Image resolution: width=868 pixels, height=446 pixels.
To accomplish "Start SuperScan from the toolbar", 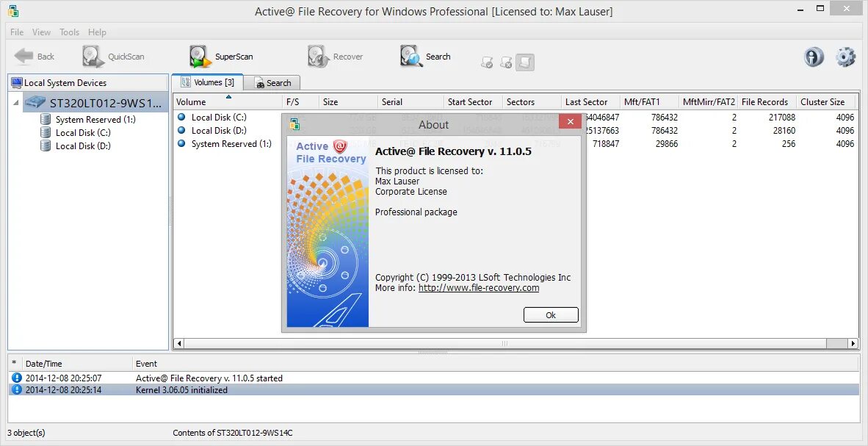I will [222, 57].
